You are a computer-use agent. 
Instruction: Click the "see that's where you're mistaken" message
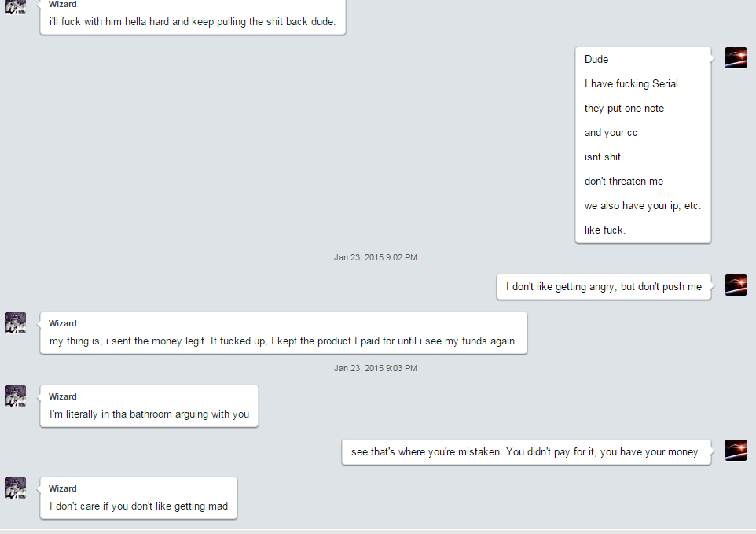(x=527, y=452)
